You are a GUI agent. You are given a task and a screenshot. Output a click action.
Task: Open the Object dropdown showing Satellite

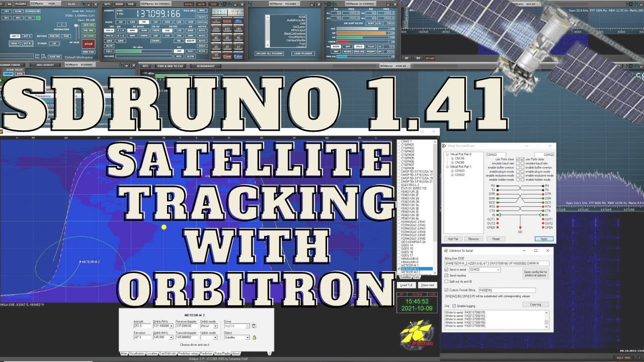point(248,337)
